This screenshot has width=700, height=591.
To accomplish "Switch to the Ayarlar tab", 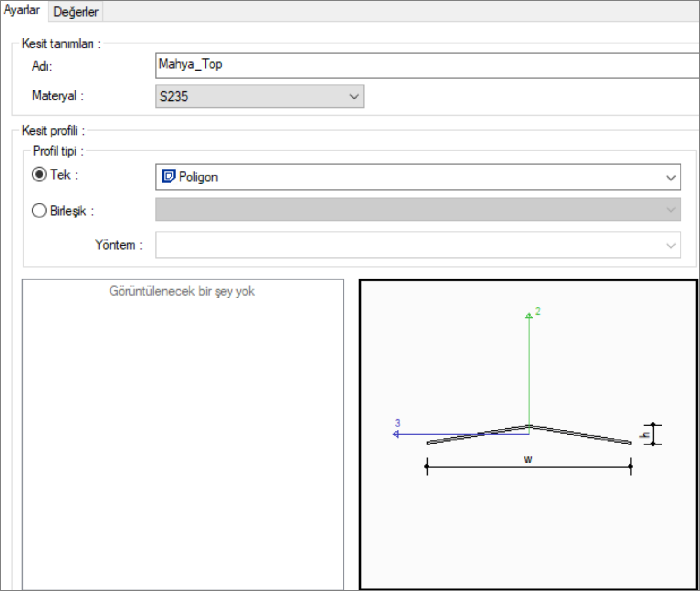I will (x=22, y=10).
